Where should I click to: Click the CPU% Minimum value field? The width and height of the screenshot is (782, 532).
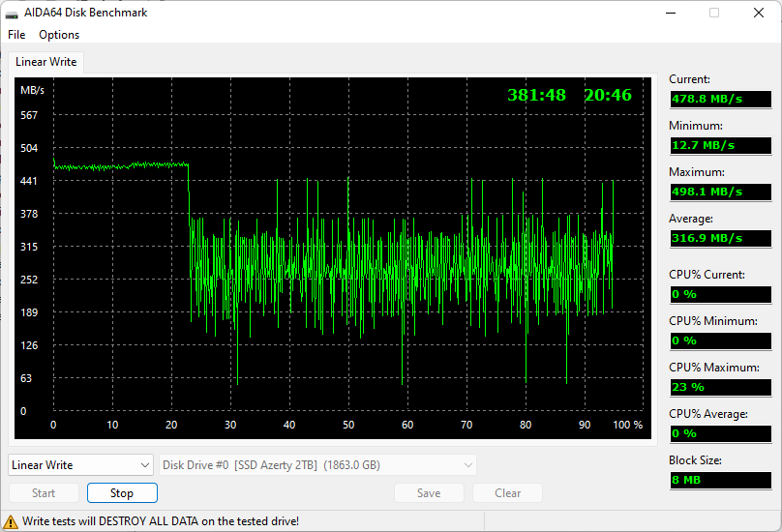click(721, 340)
